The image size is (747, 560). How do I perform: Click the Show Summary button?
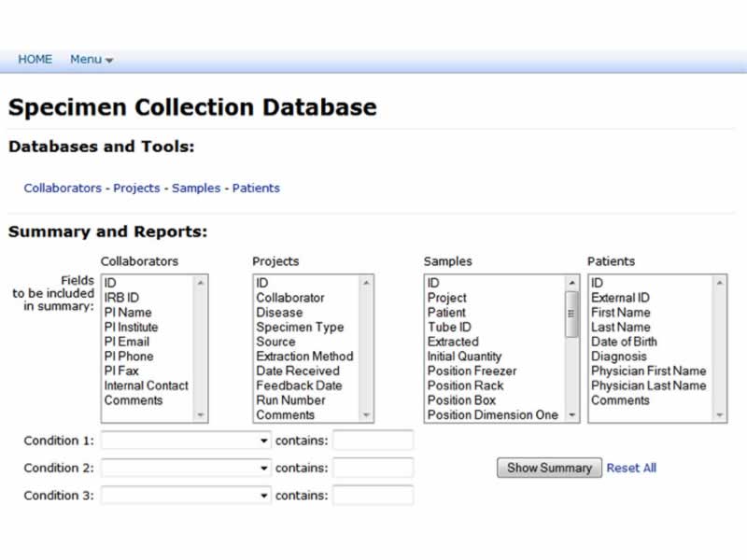549,468
